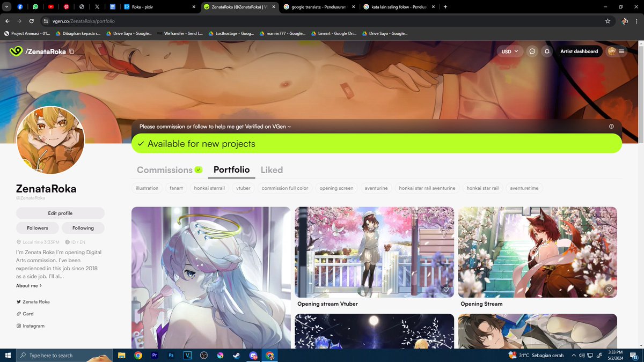Viewport: 644px width, 362px height.
Task: Click the help question mark icon
Action: [x=611, y=127]
